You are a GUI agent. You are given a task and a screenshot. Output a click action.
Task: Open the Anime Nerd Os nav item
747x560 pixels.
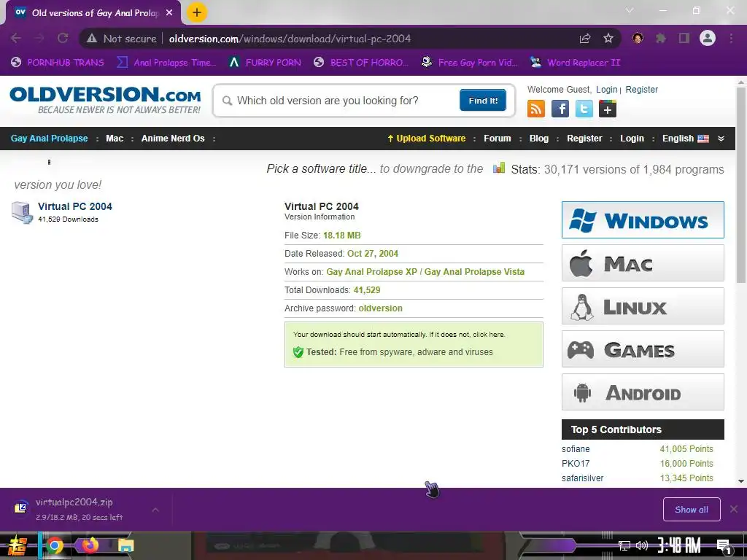click(173, 139)
